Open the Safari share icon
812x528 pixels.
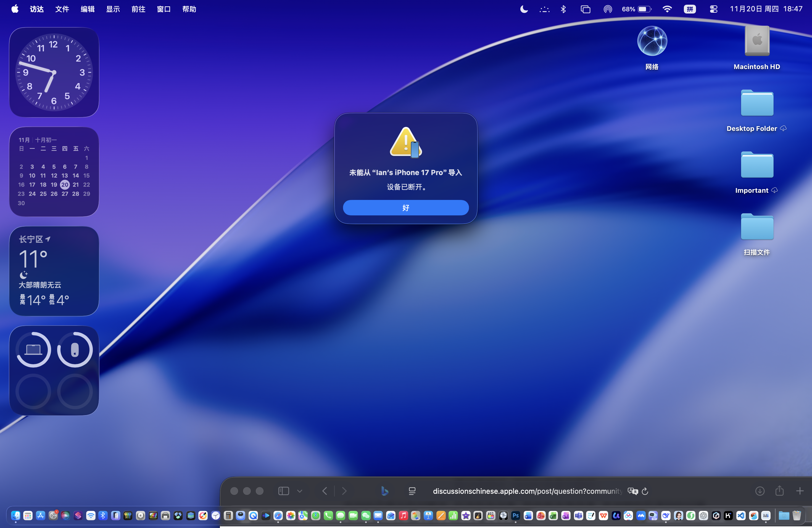click(x=779, y=491)
